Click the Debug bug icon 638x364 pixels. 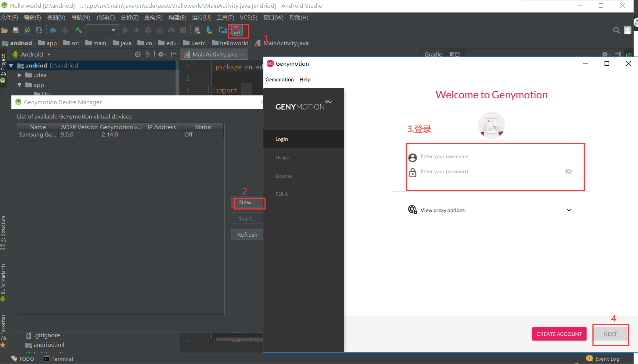pos(148,30)
